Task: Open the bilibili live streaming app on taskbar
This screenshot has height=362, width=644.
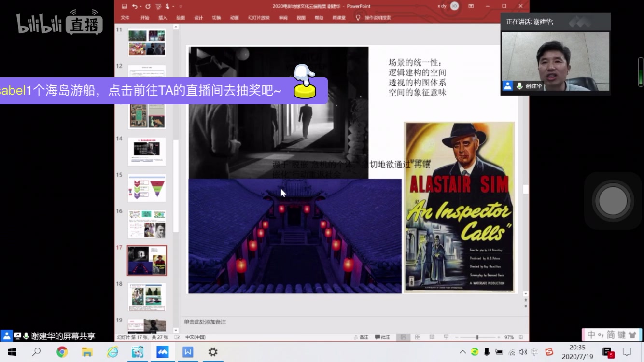Action: 138,352
